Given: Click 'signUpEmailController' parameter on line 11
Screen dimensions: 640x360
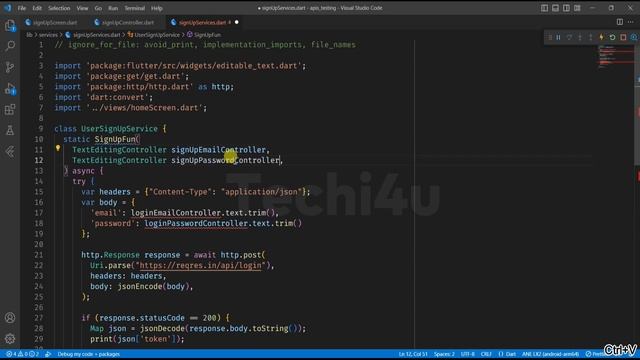Looking at the screenshot, I should tap(218, 150).
